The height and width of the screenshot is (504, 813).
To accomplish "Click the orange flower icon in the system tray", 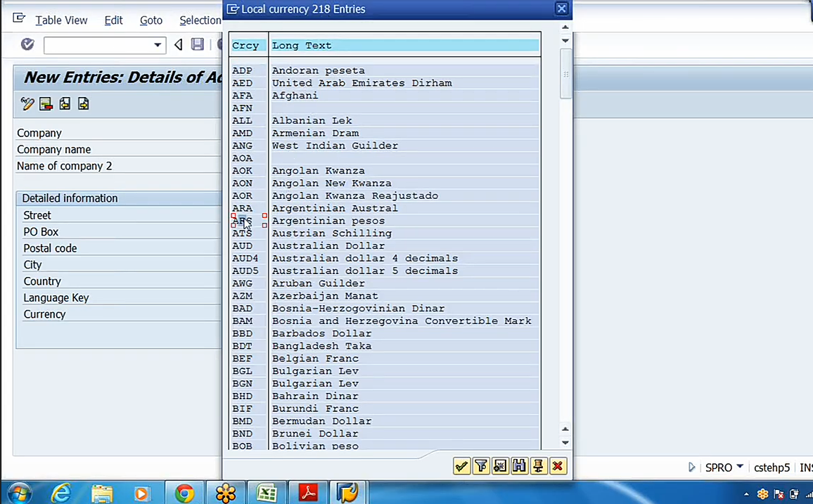I will click(762, 494).
